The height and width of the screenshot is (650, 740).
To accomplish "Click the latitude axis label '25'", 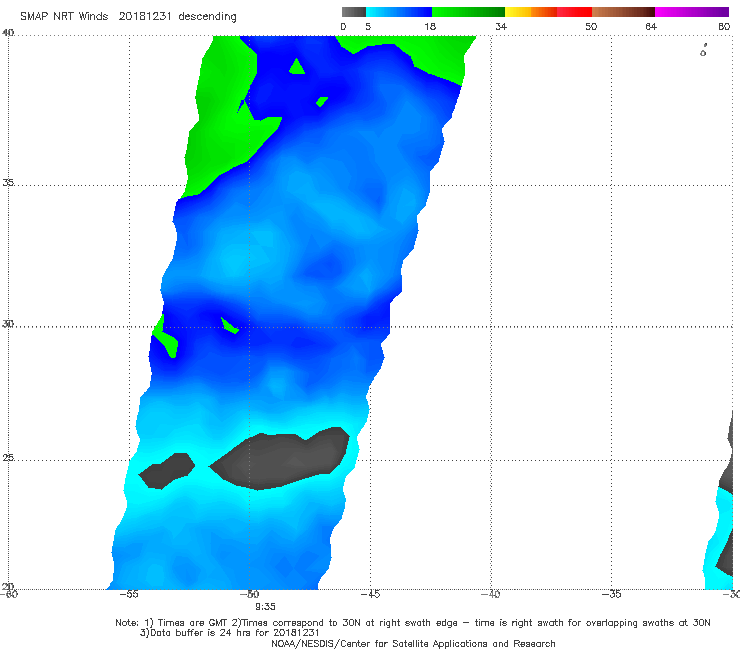I will (8, 457).
